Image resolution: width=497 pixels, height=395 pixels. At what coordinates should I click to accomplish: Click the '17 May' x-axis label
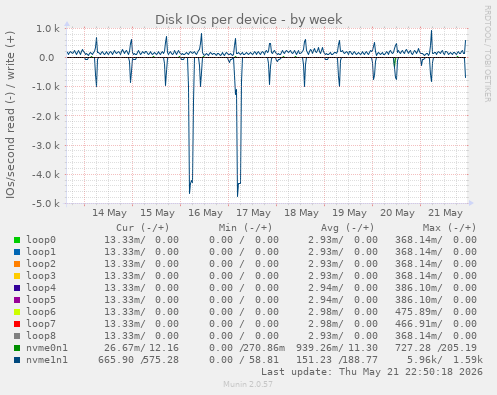tap(253, 213)
